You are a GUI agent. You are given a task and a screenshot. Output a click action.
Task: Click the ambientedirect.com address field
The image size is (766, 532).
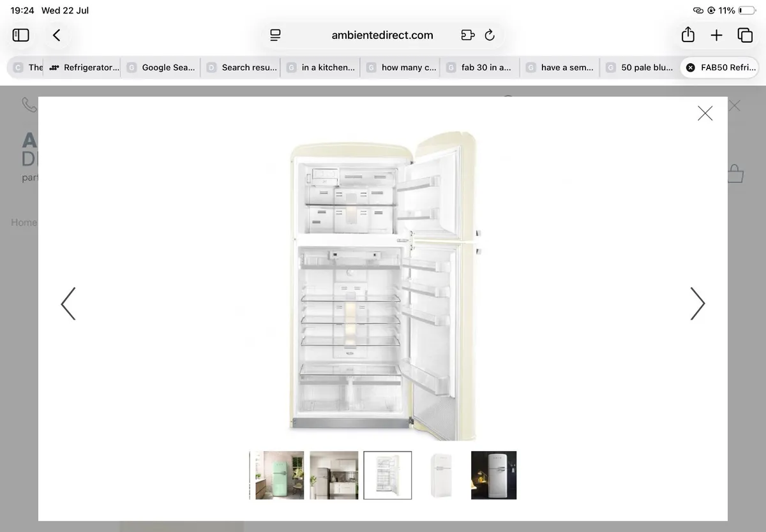[x=382, y=35]
